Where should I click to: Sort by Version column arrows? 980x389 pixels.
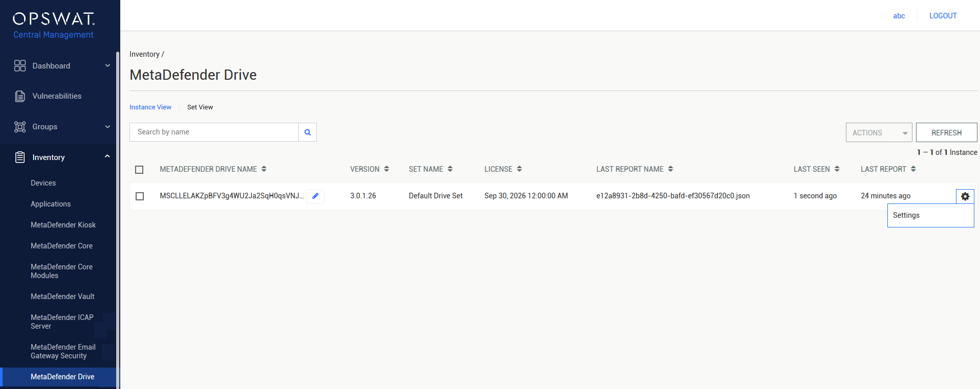[x=386, y=169]
